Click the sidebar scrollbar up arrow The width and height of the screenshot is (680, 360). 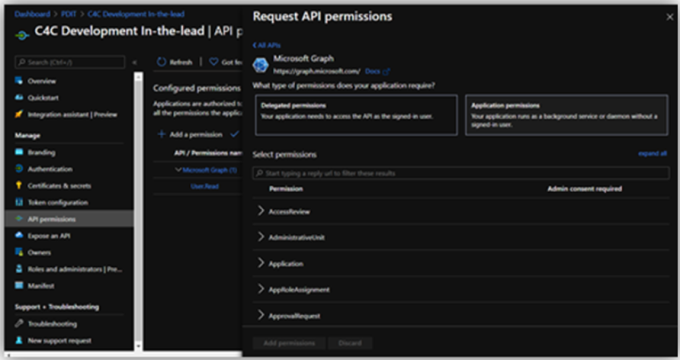(138, 77)
